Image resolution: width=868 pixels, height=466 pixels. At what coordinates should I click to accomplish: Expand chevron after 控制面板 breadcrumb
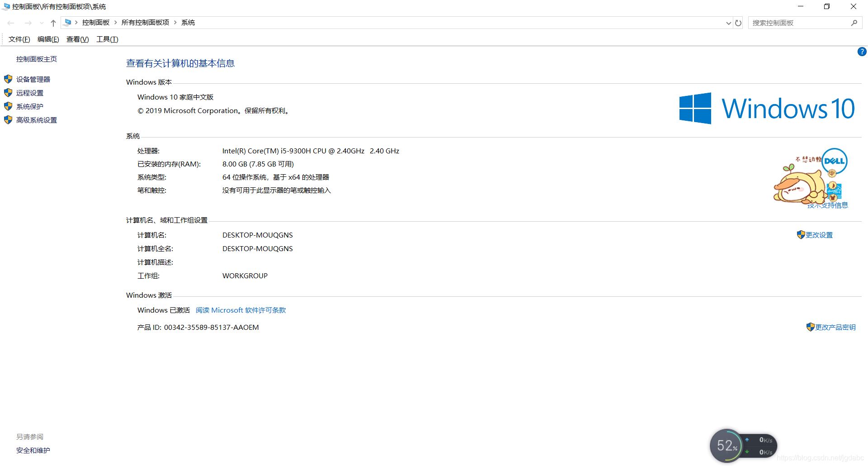pos(116,23)
